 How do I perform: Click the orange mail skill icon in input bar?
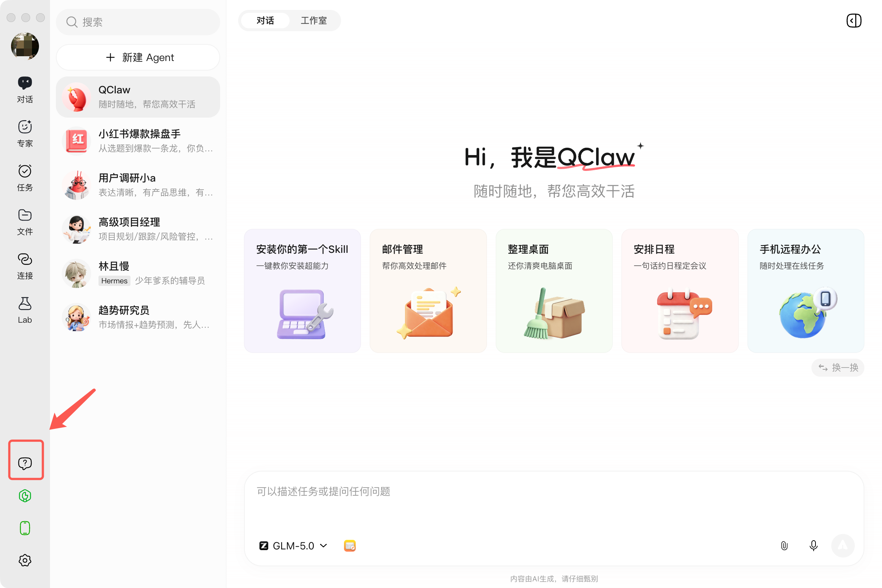[350, 546]
